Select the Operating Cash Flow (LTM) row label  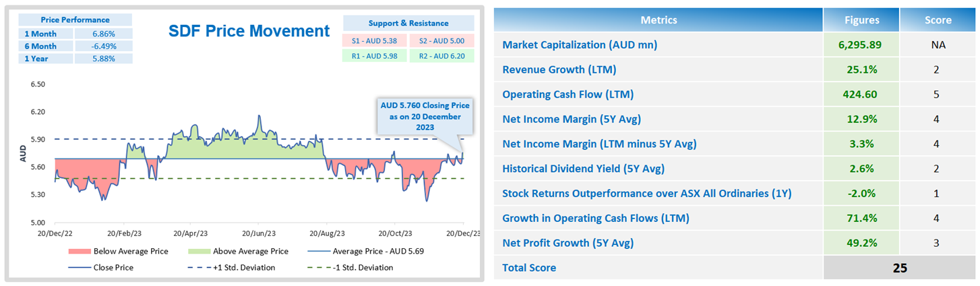point(568,94)
